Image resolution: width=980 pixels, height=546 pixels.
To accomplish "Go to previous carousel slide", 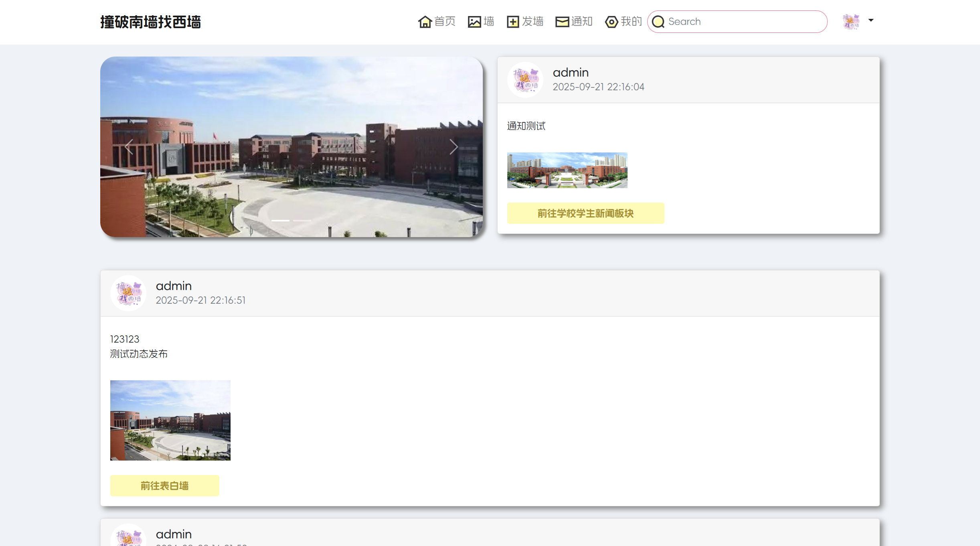I will (x=129, y=147).
